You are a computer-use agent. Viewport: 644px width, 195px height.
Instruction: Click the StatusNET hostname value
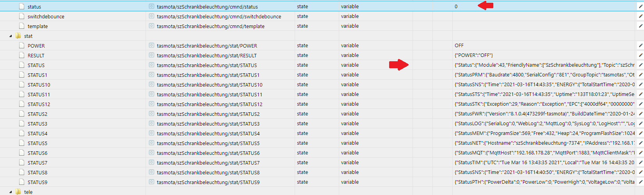[x=544, y=143]
